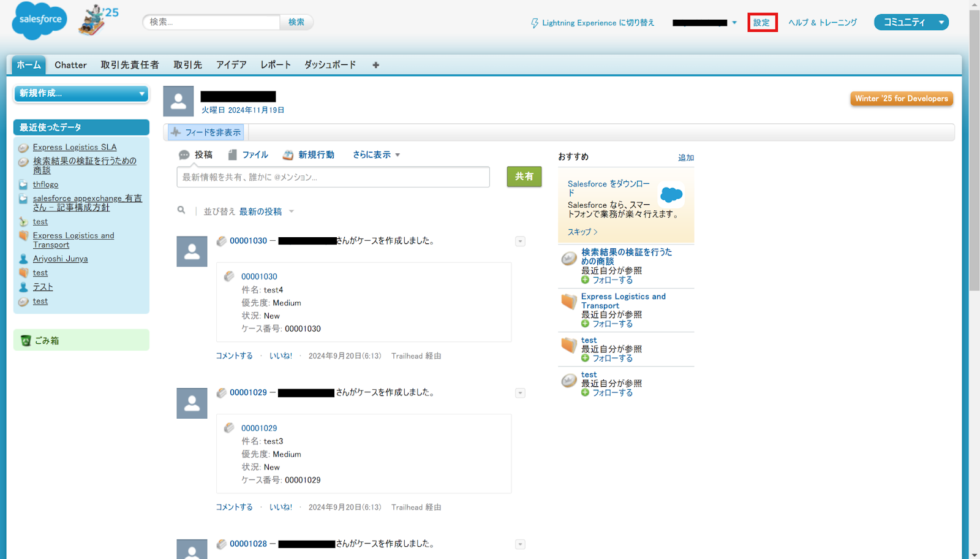Select the 投稿 (Post) speech bubble icon
The width and height of the screenshot is (980, 559).
tap(184, 154)
